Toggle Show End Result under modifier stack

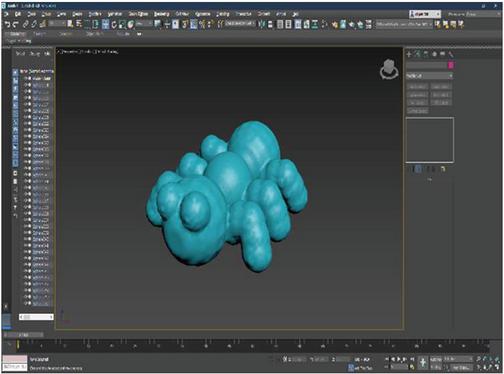[419, 169]
